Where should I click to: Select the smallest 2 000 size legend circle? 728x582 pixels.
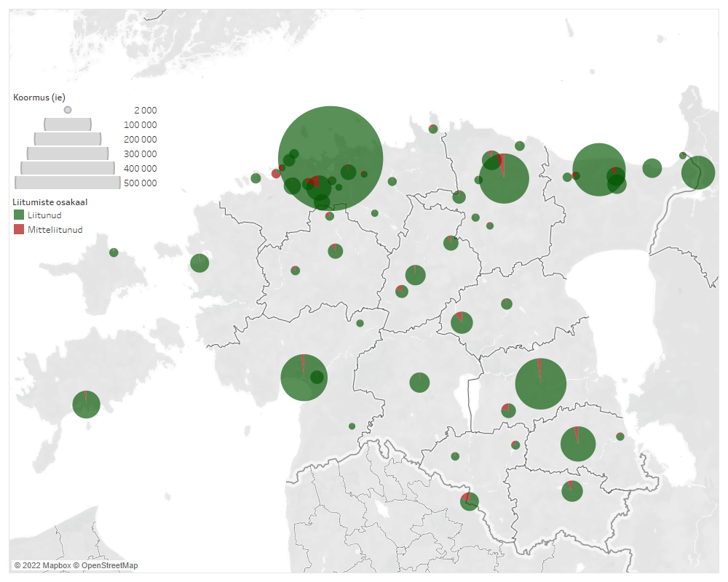(x=68, y=110)
